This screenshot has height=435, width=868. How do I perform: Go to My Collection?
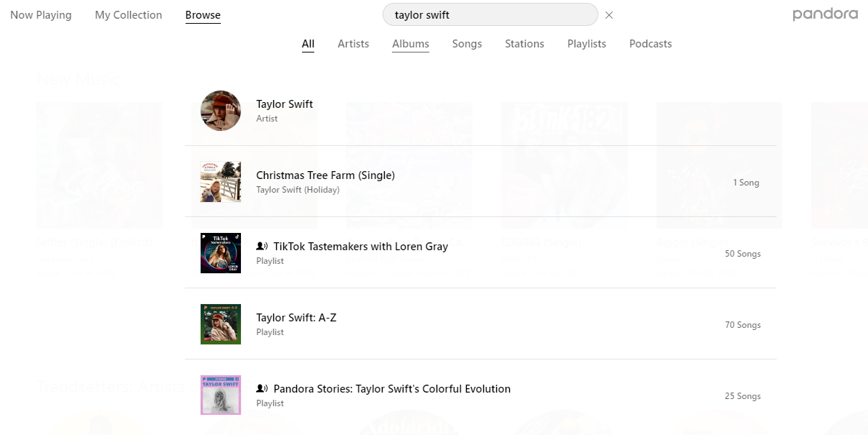129,15
